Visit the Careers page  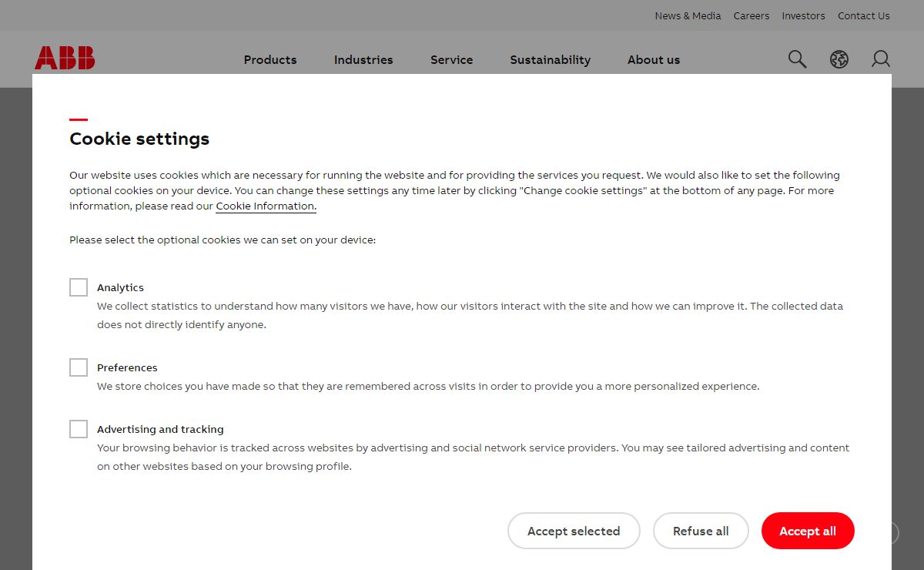tap(752, 15)
